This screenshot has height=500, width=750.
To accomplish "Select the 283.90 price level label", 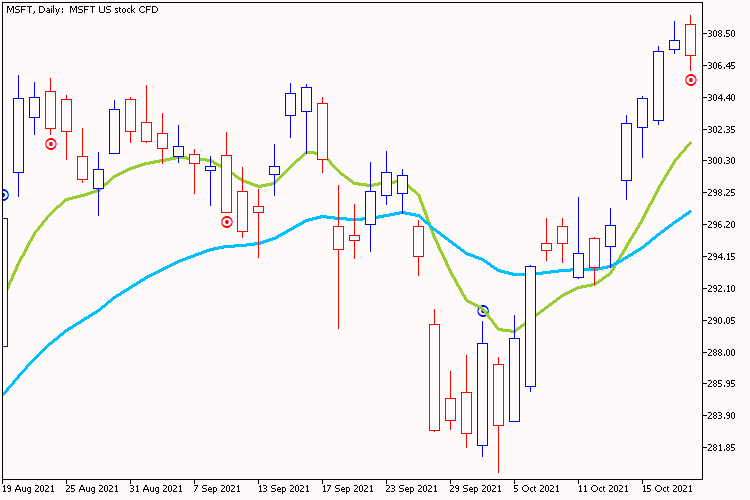I will tap(721, 416).
